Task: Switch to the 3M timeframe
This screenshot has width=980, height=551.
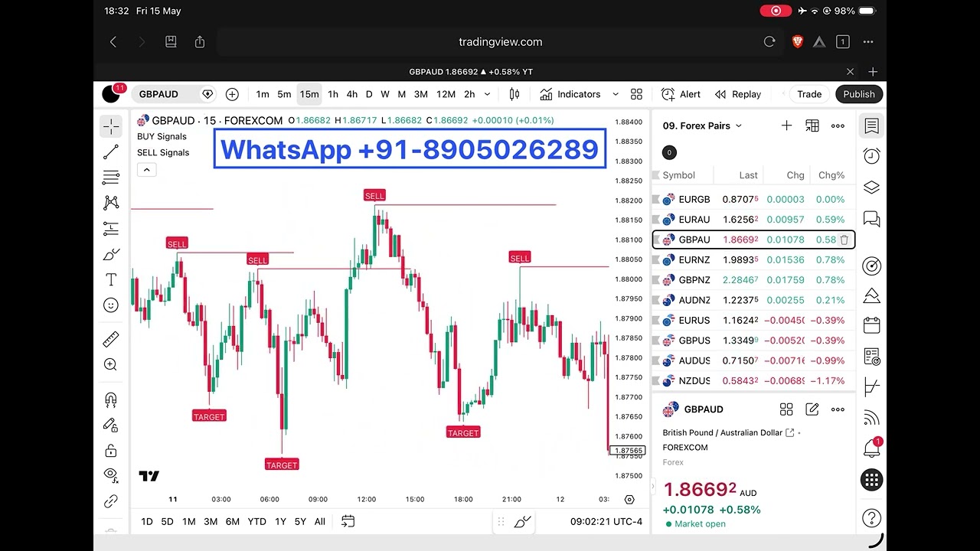Action: point(420,94)
